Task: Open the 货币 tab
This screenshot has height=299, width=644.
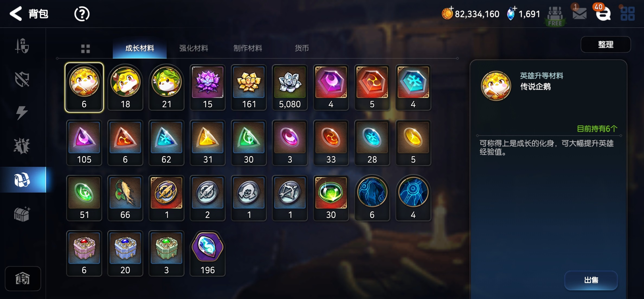Action: (302, 48)
